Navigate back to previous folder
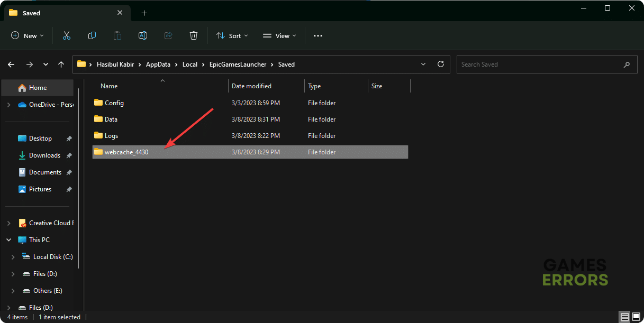 pyautogui.click(x=12, y=64)
